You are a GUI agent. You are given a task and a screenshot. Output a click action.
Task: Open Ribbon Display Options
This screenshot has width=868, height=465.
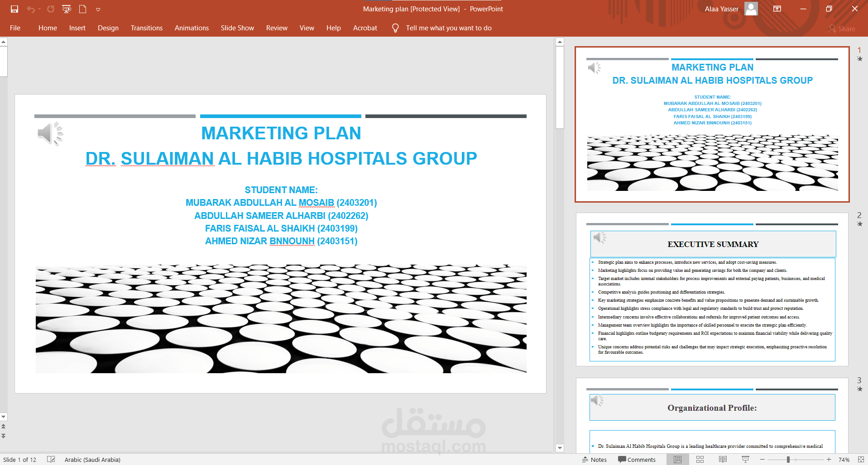click(x=777, y=9)
